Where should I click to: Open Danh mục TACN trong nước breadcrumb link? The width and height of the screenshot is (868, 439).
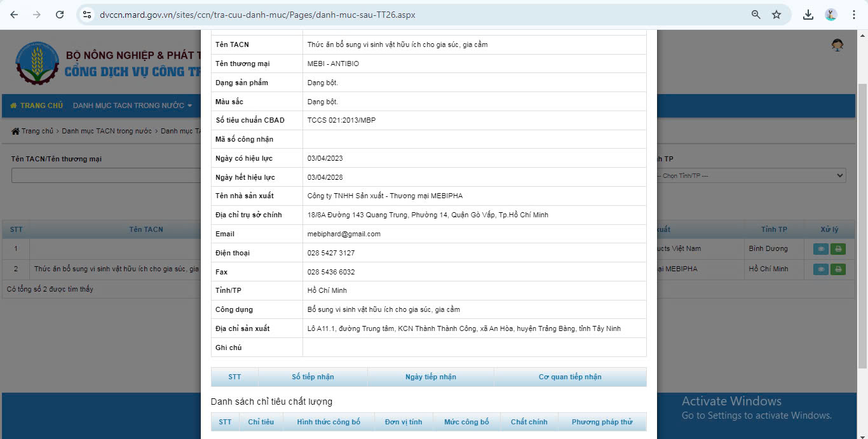pos(107,131)
